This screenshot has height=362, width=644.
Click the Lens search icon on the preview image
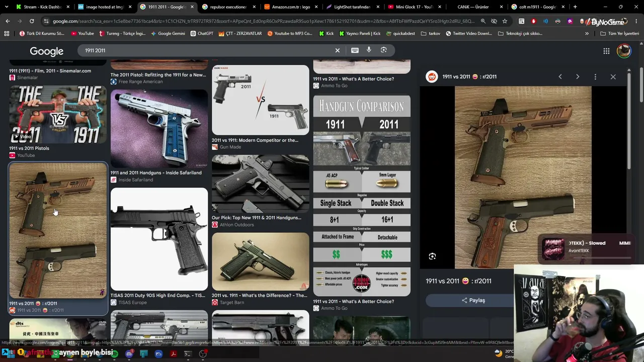tap(432, 256)
